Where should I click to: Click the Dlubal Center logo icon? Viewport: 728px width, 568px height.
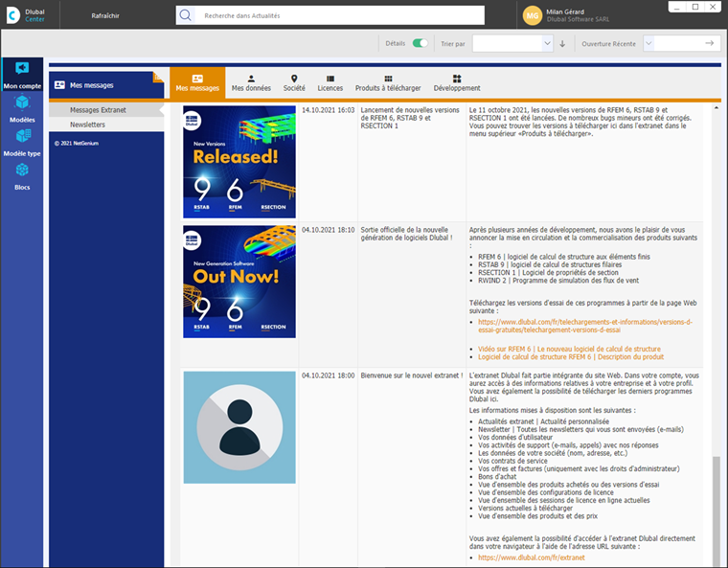pos(13,15)
